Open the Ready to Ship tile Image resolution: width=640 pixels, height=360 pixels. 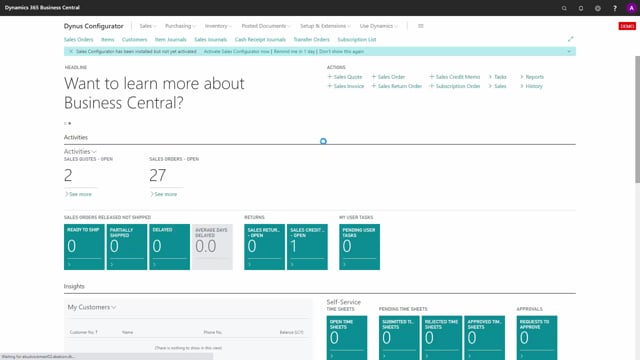(x=84, y=247)
